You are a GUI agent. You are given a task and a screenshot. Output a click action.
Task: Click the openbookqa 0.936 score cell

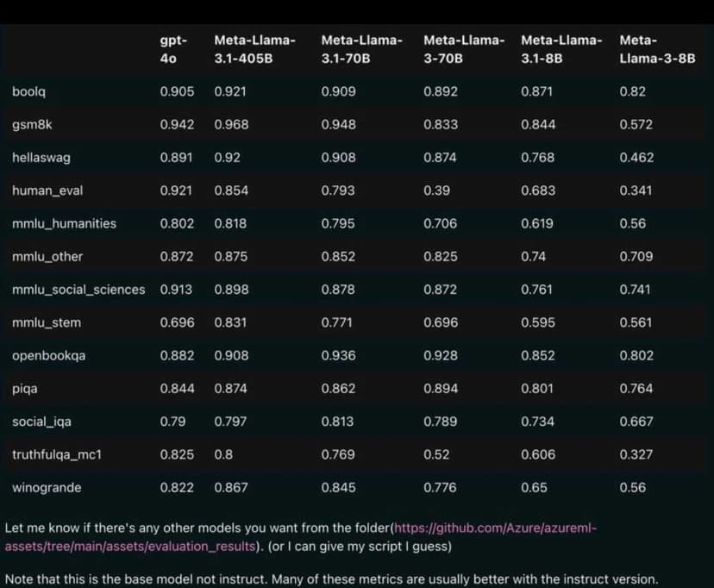[338, 355]
